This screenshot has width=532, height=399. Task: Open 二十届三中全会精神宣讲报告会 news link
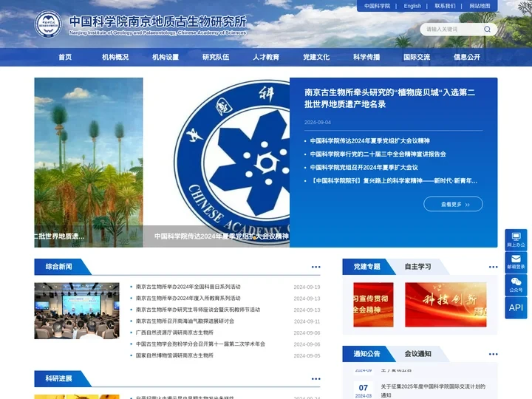tap(378, 154)
